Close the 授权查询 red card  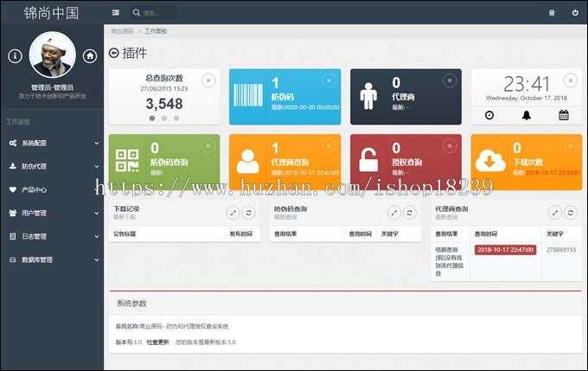(x=450, y=145)
